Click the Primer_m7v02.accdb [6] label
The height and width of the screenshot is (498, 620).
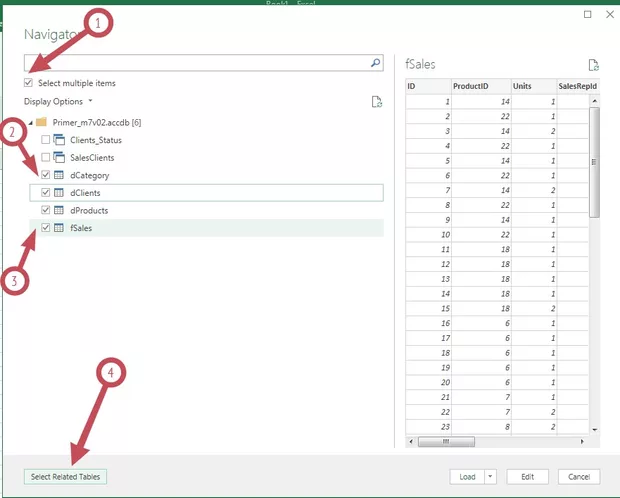click(97, 123)
